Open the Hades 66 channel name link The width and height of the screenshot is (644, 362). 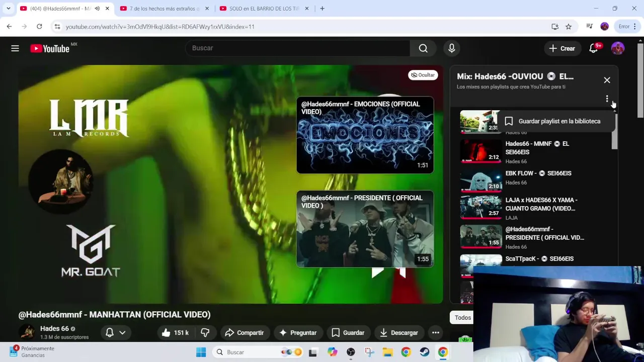point(54,329)
